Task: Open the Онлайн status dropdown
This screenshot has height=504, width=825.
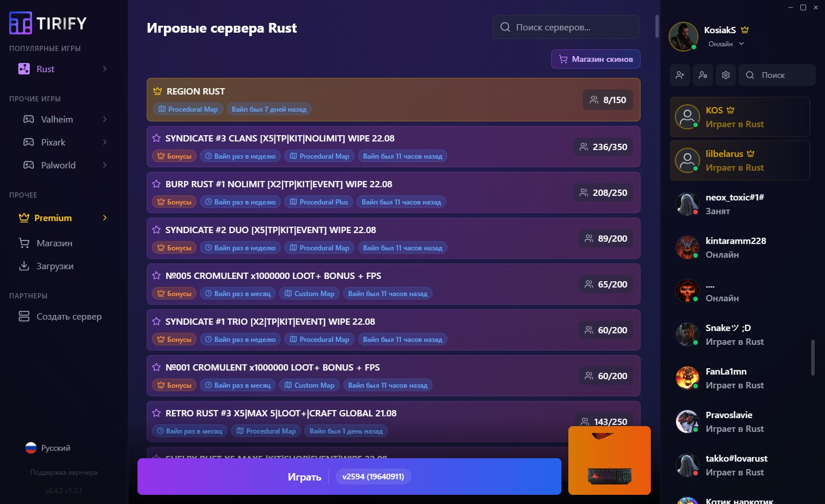Action: coord(726,44)
